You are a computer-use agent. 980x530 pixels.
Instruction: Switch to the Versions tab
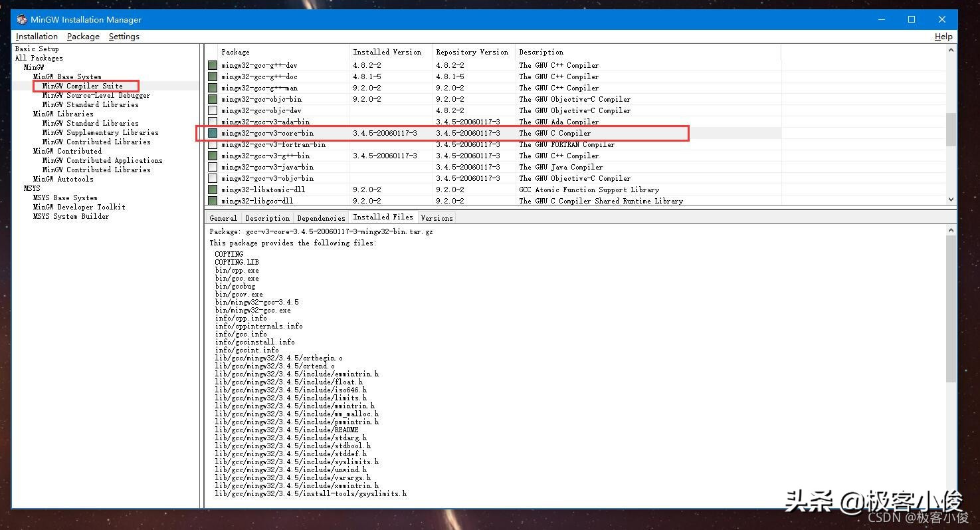tap(437, 218)
